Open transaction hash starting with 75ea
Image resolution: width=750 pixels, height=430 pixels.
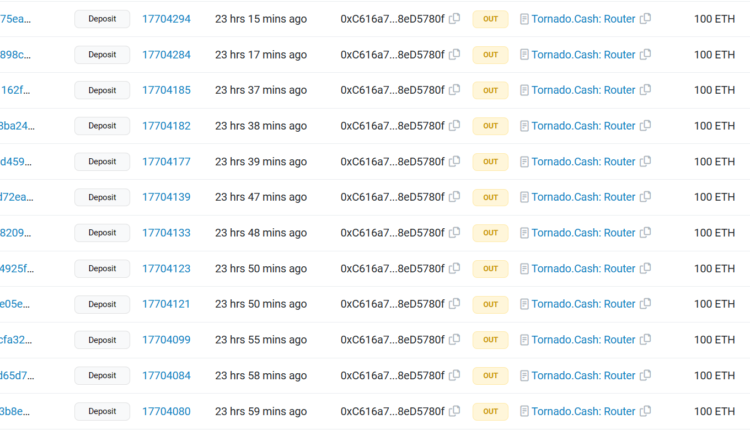click(x=17, y=19)
